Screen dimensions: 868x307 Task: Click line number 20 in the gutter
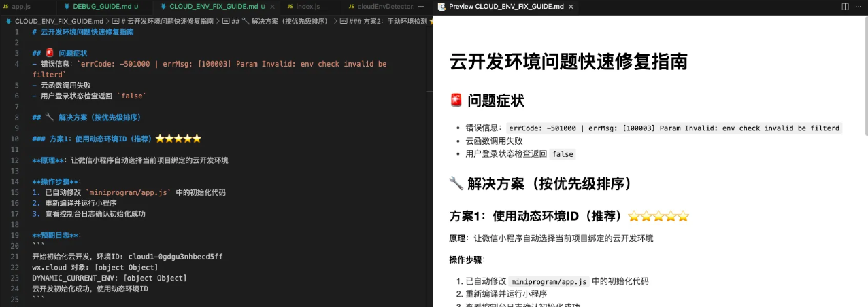[x=15, y=246]
